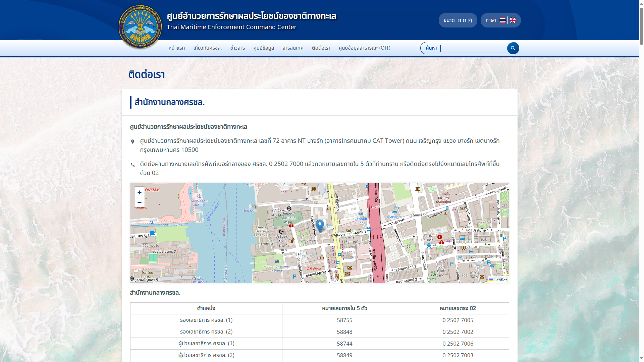Open the ข่าวสาร menu item
This screenshot has width=644, height=362.
237,48
